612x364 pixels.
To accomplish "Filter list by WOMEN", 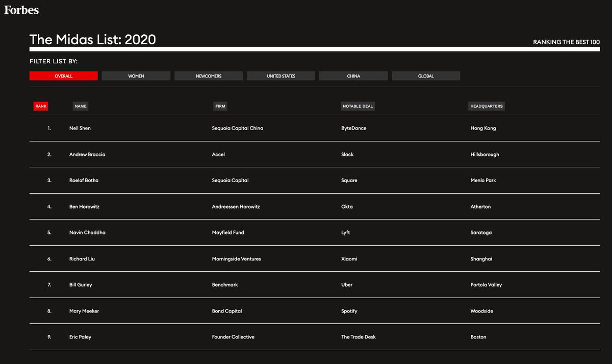I will click(136, 76).
